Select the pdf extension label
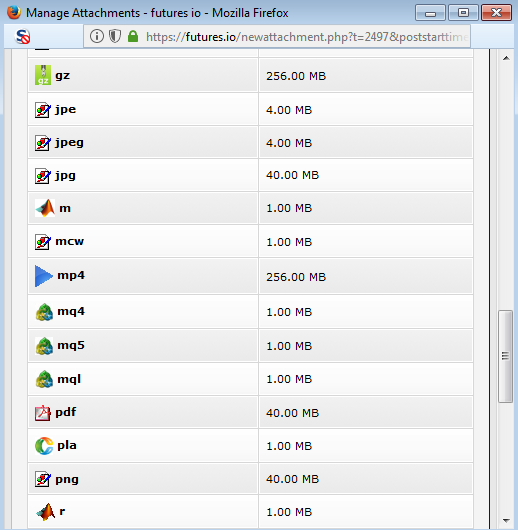This screenshot has height=530, width=518. (x=66, y=412)
